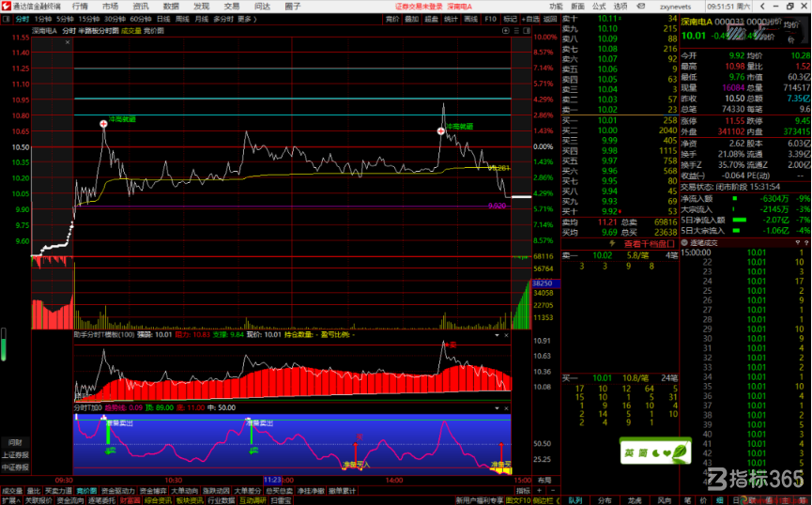Open 综合资讯 bottom tab
This screenshot has height=505, width=812.
coord(159,500)
